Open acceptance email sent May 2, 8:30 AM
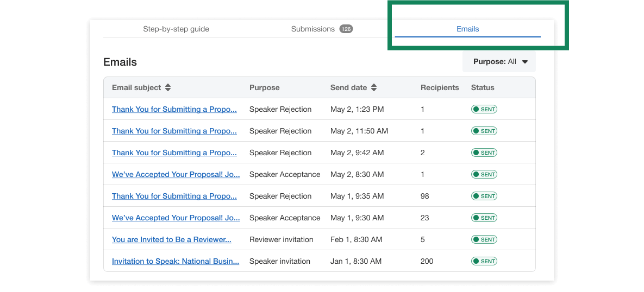This screenshot has height=292, width=644. pos(176,174)
